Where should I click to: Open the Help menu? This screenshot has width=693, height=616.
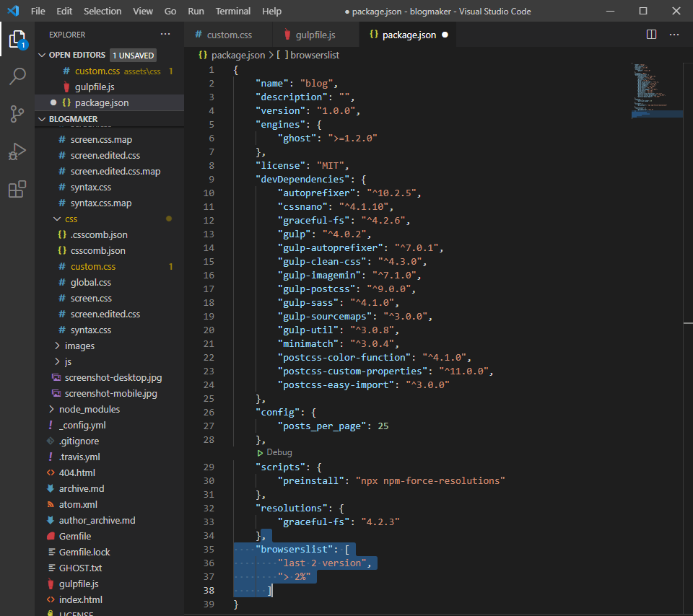point(271,11)
